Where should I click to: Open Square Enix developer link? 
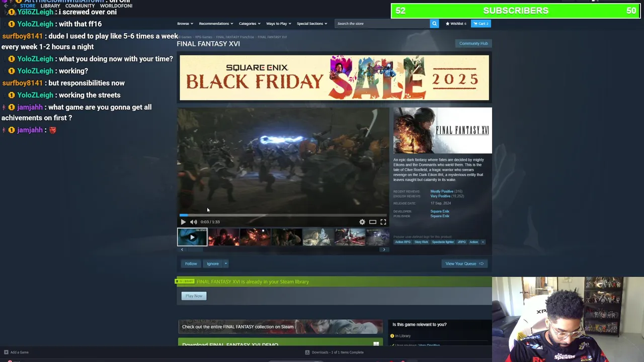[440, 211]
